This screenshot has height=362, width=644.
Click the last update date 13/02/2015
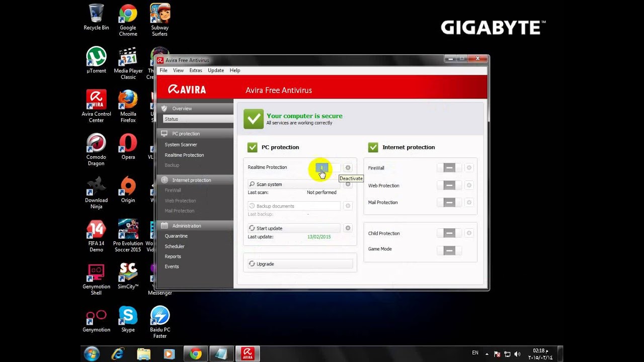(x=319, y=237)
